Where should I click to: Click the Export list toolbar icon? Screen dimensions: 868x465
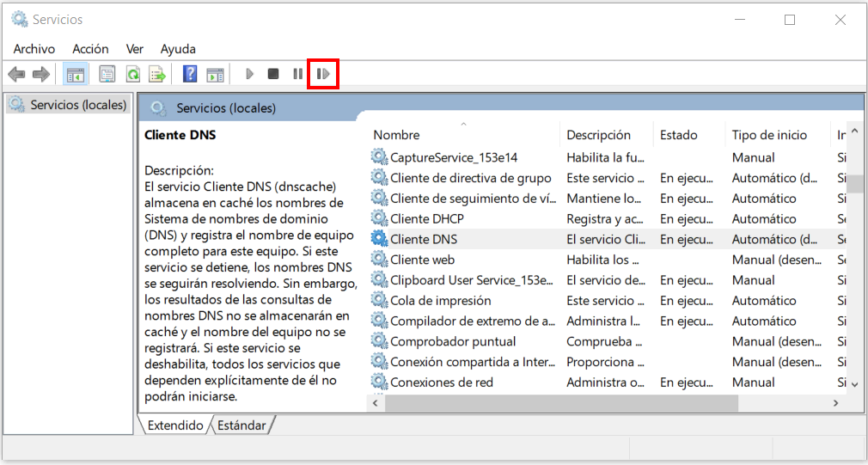(x=156, y=74)
